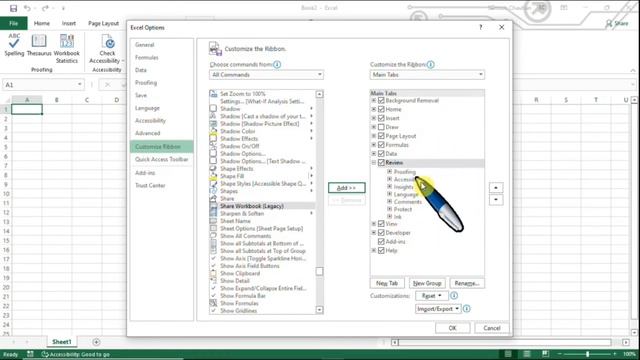Click OK in Excel Options
The image size is (640, 360).
point(453,328)
